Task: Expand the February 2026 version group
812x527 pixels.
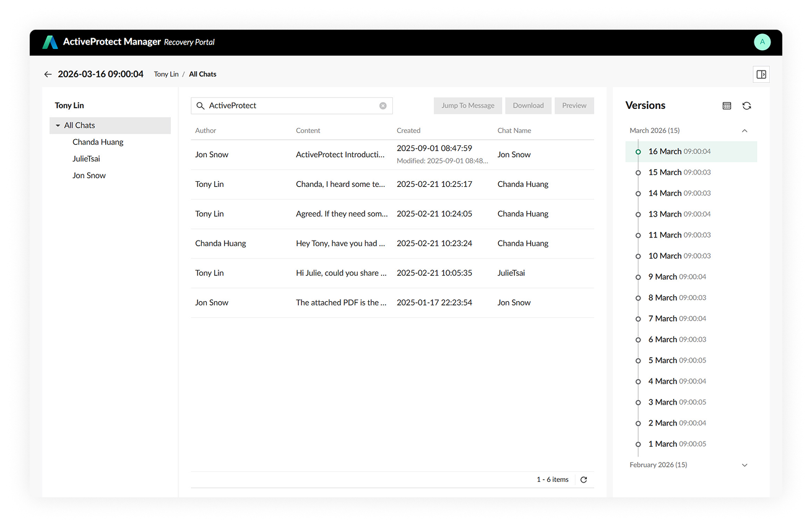Action: (x=745, y=465)
